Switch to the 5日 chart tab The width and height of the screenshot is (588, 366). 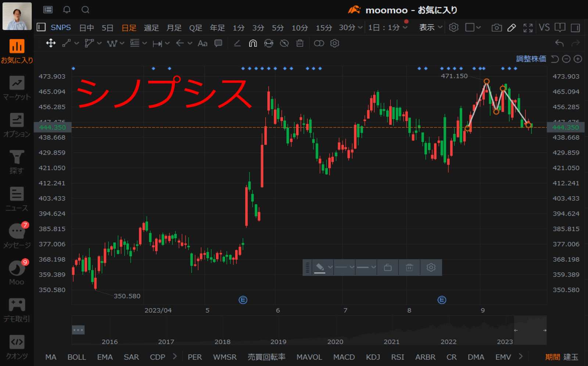point(107,28)
